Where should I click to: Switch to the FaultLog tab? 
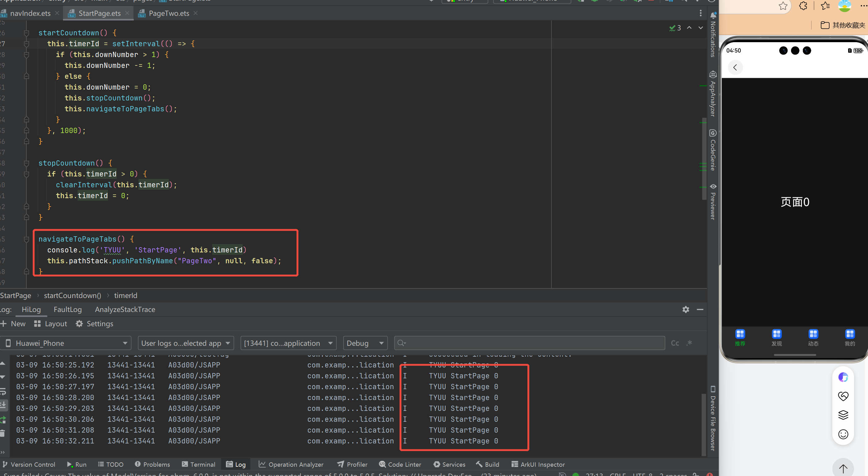pos(67,309)
